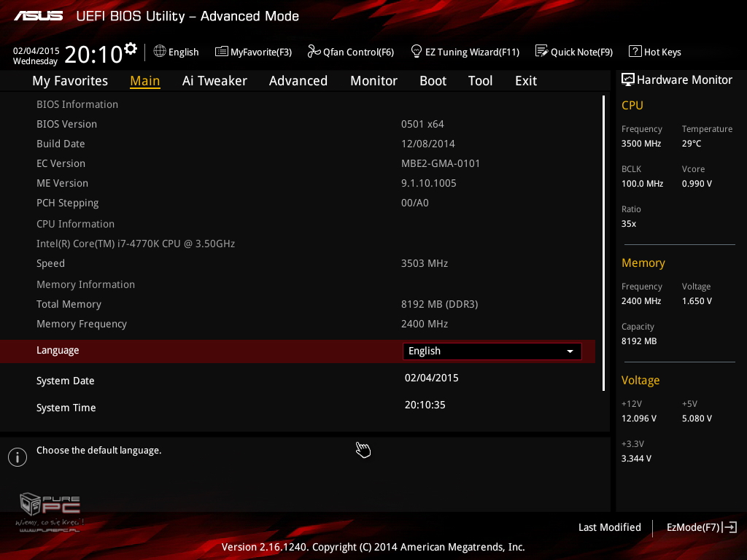Switch to EzMode(F7)
Image resolution: width=747 pixels, height=560 pixels.
click(x=700, y=527)
